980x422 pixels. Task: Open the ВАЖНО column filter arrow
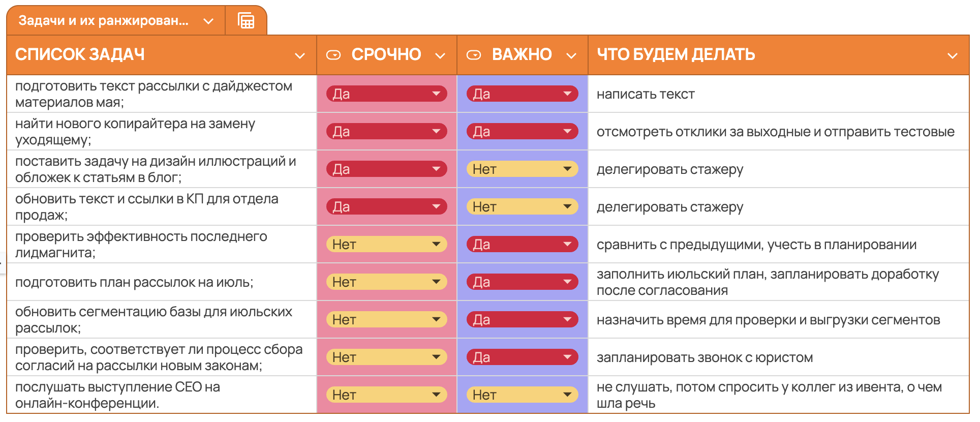pyautogui.click(x=571, y=55)
